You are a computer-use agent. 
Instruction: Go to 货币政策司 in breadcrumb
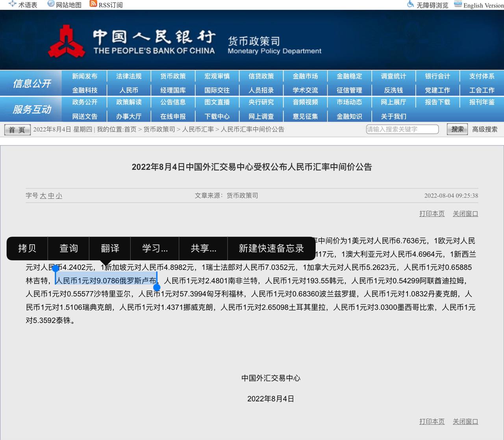[x=159, y=129]
